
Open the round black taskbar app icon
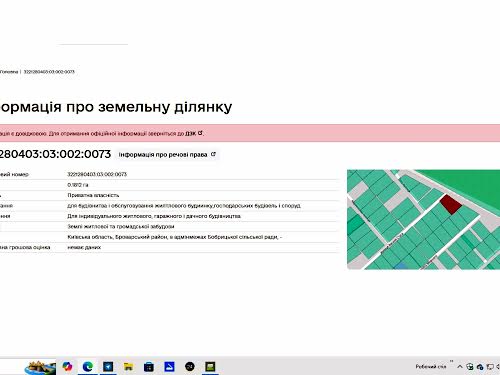[x=190, y=367]
